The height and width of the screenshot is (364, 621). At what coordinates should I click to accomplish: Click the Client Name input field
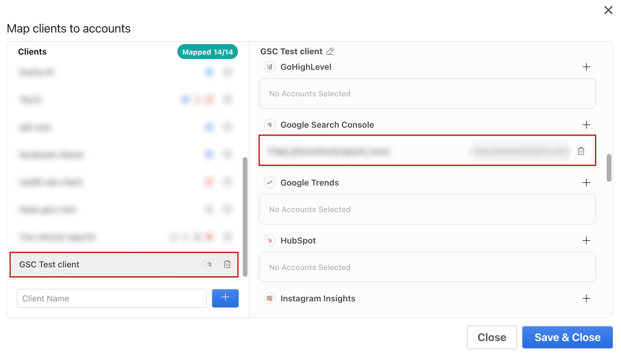coord(112,298)
